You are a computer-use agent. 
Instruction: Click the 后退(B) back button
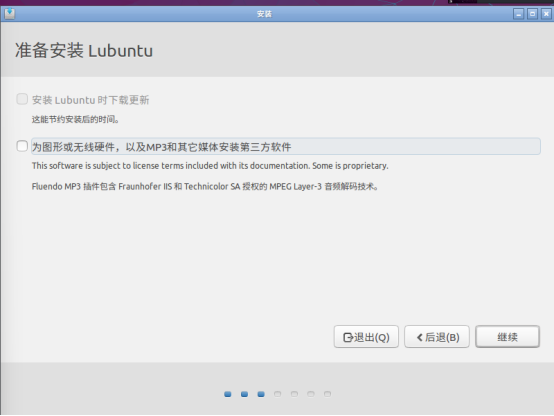(x=437, y=337)
